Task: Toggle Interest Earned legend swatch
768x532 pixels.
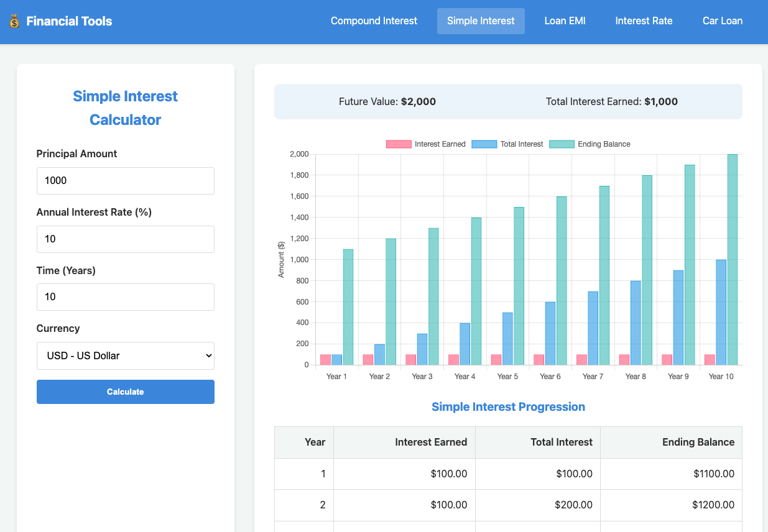Action: point(399,144)
